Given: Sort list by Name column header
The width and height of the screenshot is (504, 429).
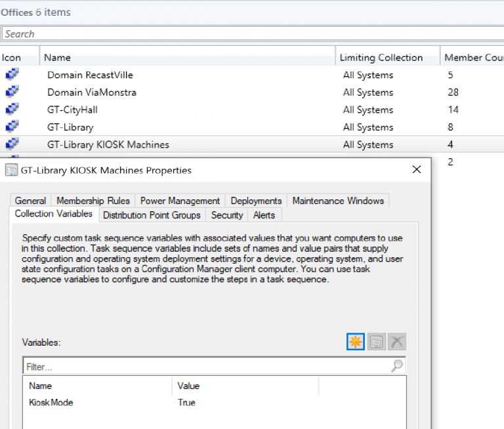Looking at the screenshot, I should 58,58.
